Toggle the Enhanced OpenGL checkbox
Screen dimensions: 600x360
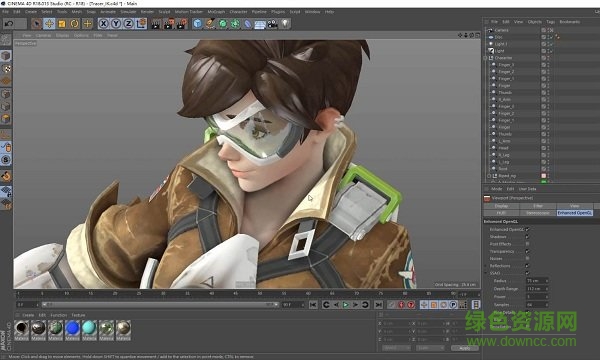point(527,230)
